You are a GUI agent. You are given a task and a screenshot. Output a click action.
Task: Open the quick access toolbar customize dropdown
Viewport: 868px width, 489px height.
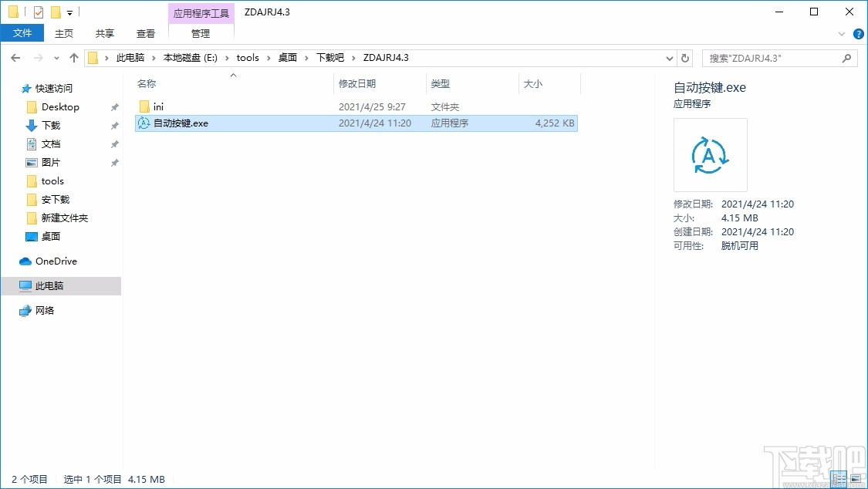[69, 12]
